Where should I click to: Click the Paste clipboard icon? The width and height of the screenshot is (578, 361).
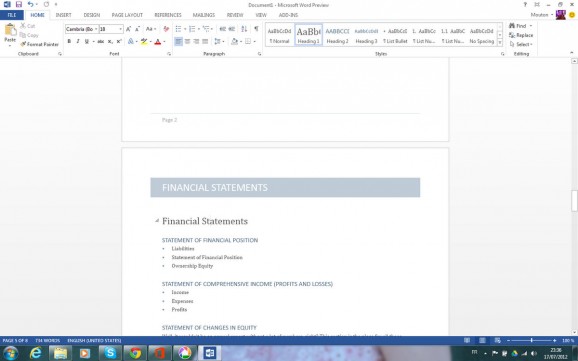(x=10, y=30)
